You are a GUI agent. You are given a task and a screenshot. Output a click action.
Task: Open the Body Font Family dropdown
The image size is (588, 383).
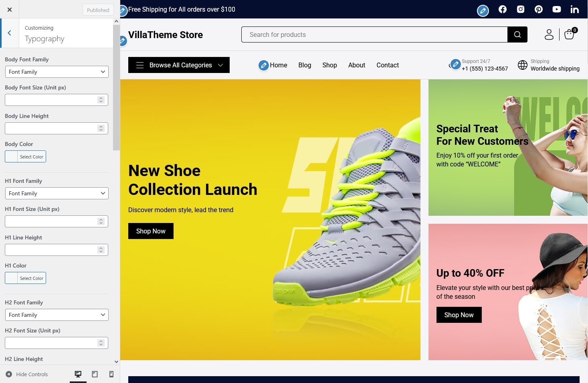[x=57, y=72]
